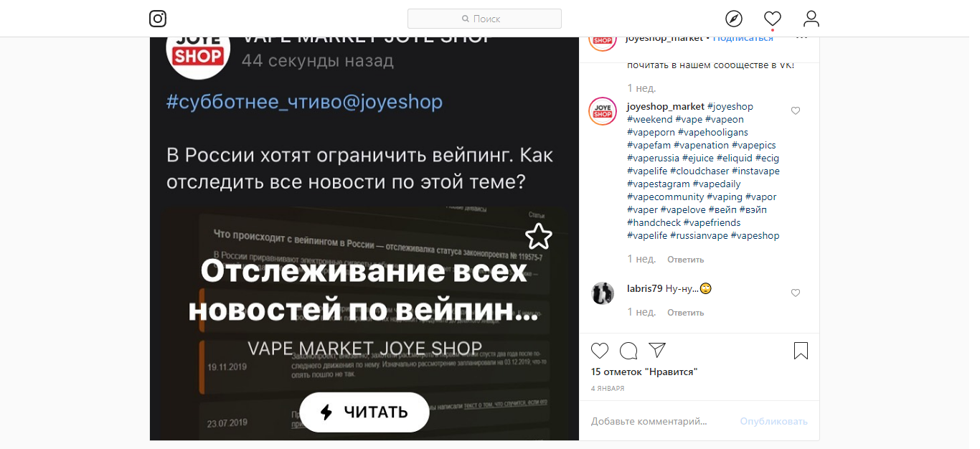The height and width of the screenshot is (449, 980).
Task: Open Instagram home via camera logo
Action: [x=158, y=19]
